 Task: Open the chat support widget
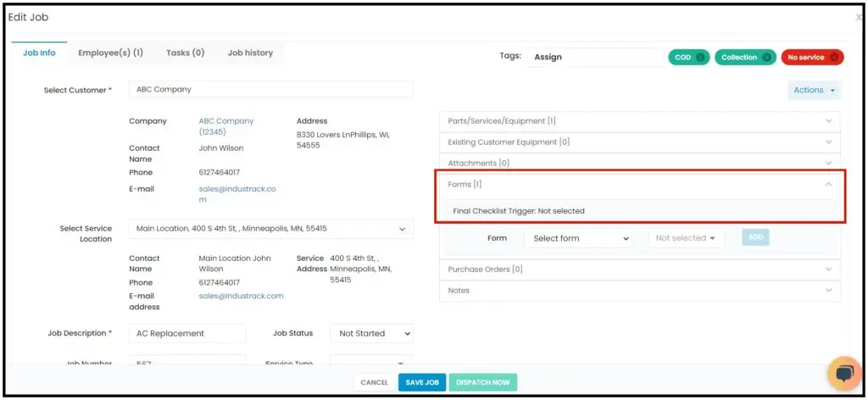coord(845,374)
